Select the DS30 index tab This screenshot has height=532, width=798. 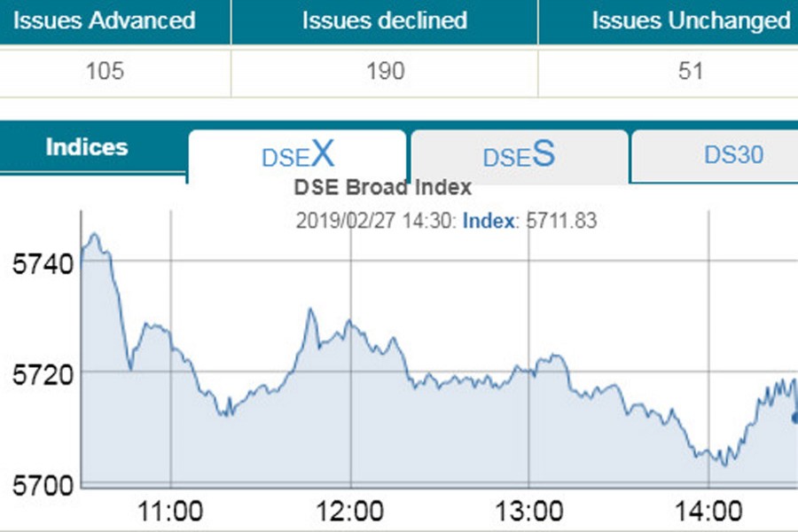coord(732,156)
